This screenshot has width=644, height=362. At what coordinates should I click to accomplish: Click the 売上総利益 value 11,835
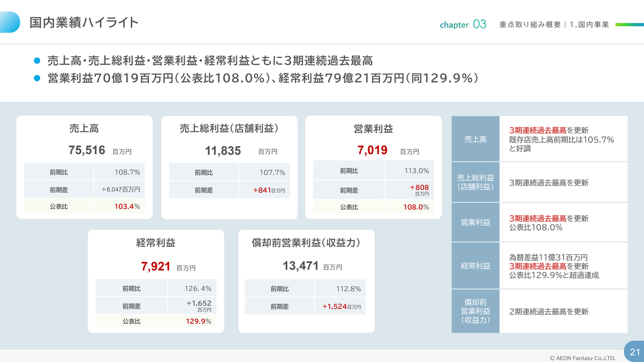pyautogui.click(x=223, y=151)
